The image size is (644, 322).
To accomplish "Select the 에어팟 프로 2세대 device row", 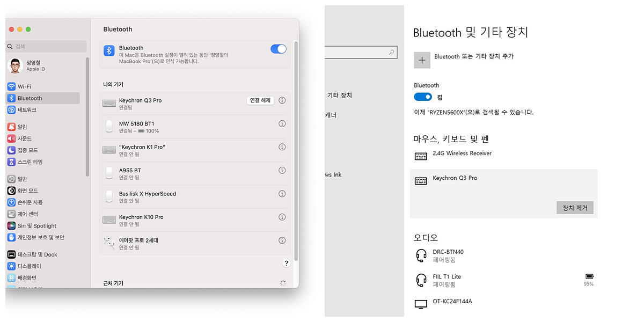I will tap(195, 244).
